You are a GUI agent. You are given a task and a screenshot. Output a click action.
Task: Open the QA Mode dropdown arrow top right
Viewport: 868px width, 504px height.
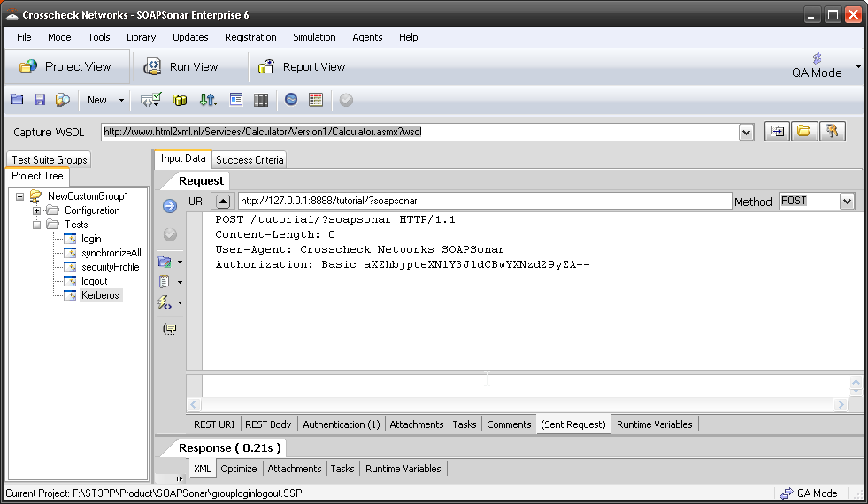point(858,66)
